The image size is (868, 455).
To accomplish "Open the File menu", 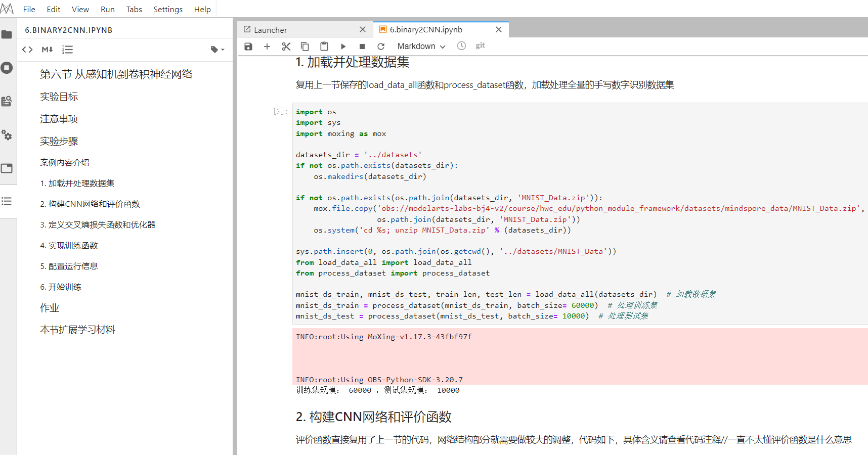I will pyautogui.click(x=29, y=9).
